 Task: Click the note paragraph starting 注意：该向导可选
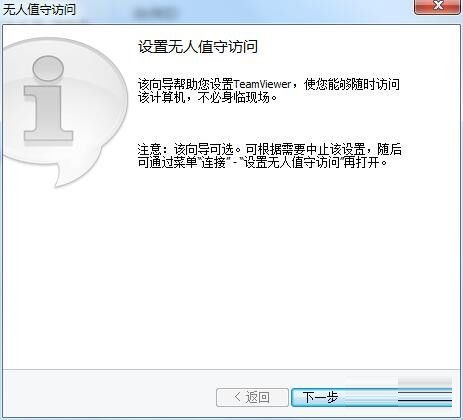(x=270, y=156)
